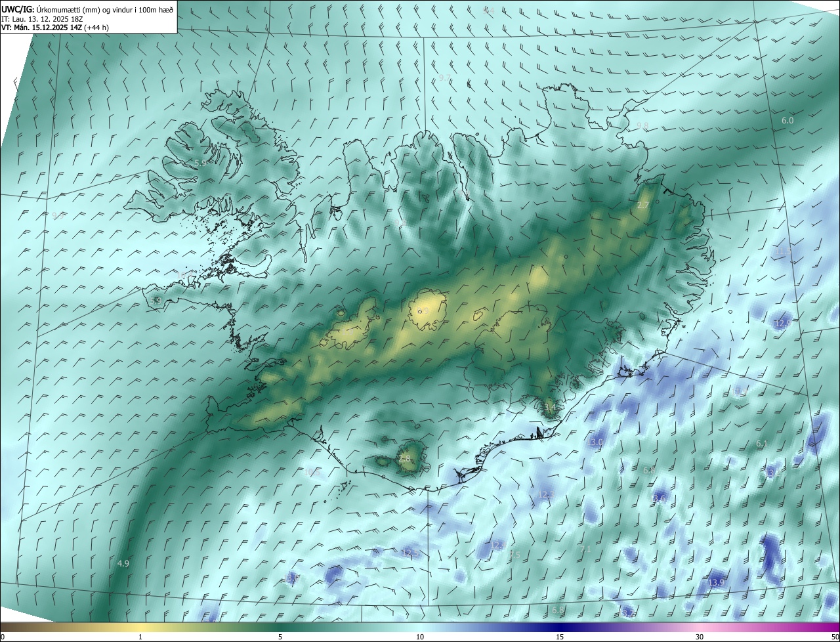Click the "50" tick label on the colorbar

[835, 637]
